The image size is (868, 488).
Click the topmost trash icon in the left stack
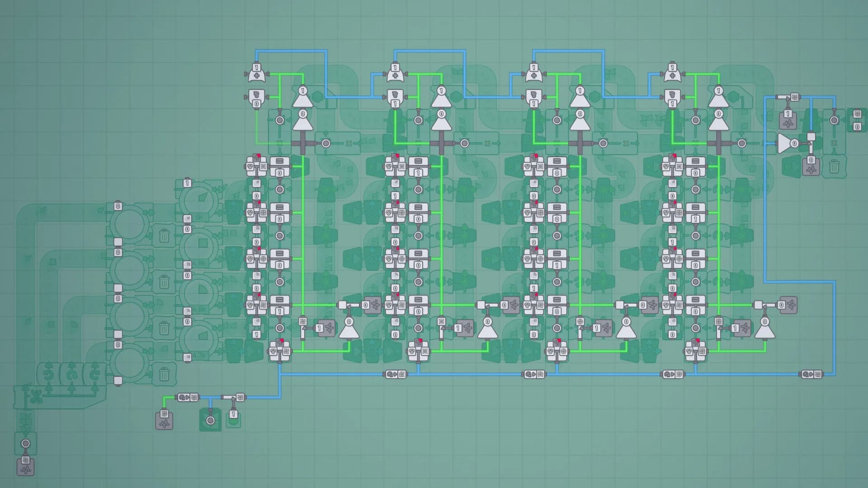point(164,236)
